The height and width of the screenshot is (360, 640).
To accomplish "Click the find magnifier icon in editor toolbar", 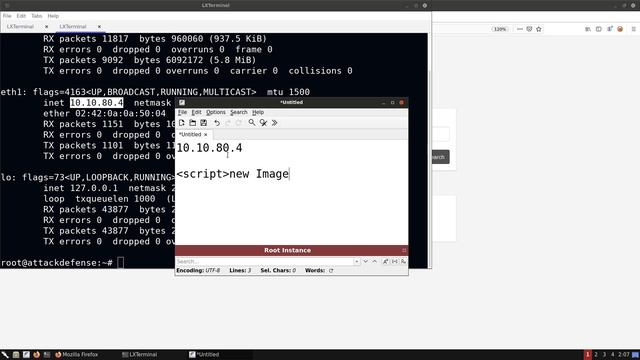I will point(252,123).
